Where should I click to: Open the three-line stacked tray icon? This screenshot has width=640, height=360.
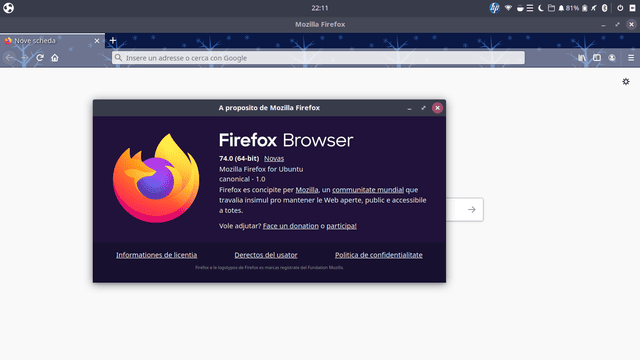click(x=530, y=8)
